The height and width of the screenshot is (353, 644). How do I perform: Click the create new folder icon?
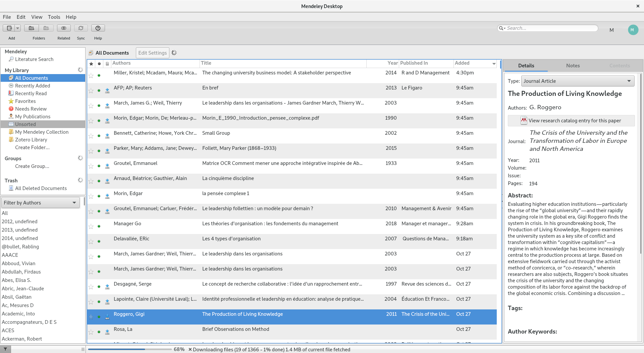click(x=32, y=28)
